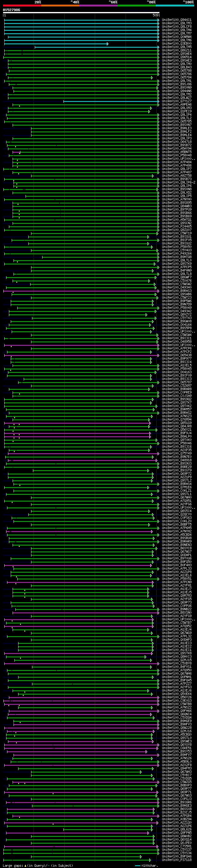Open hit UniRef100_Q9FH66
The height and width of the screenshot is (868, 197).
[x=176, y=711]
